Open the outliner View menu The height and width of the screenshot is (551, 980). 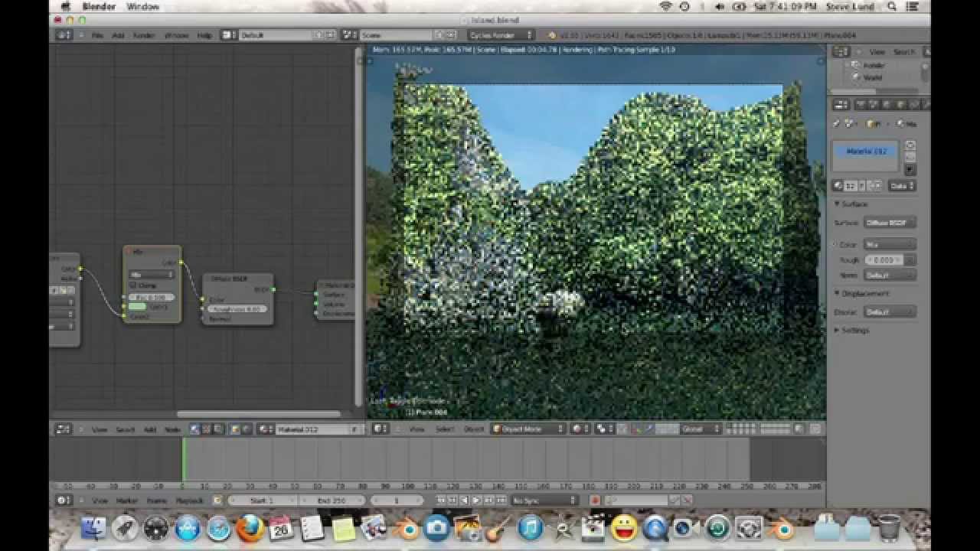pos(877,51)
